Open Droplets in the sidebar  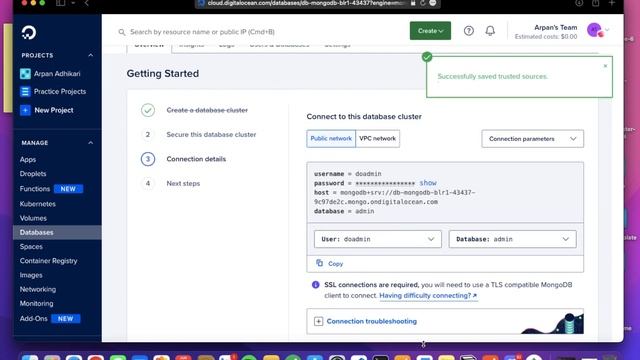33,174
